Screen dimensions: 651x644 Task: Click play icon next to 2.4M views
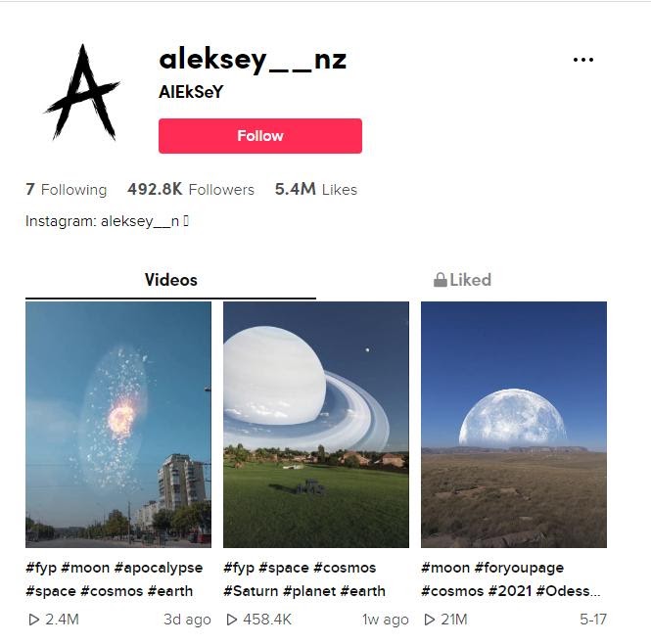click(33, 620)
